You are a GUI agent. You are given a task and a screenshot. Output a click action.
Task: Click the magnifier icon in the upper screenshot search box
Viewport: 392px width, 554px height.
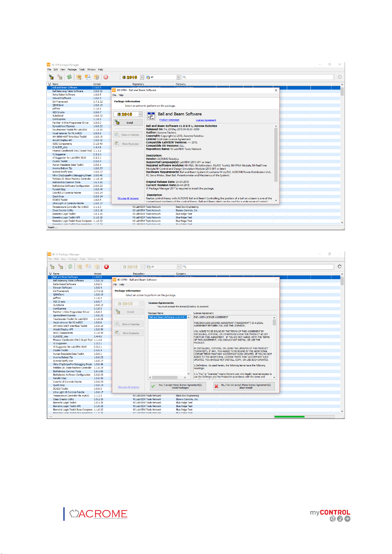pos(184,77)
